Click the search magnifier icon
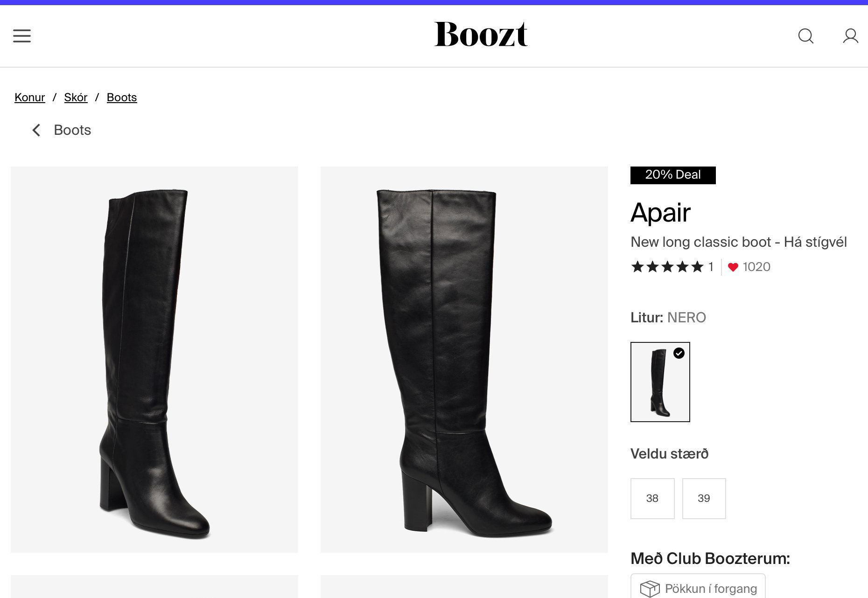868x598 pixels. click(x=805, y=36)
